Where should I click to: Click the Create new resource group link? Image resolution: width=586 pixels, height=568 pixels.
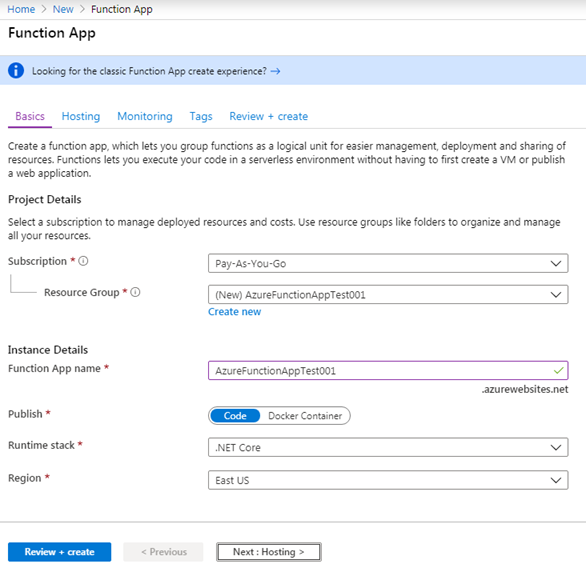click(234, 312)
